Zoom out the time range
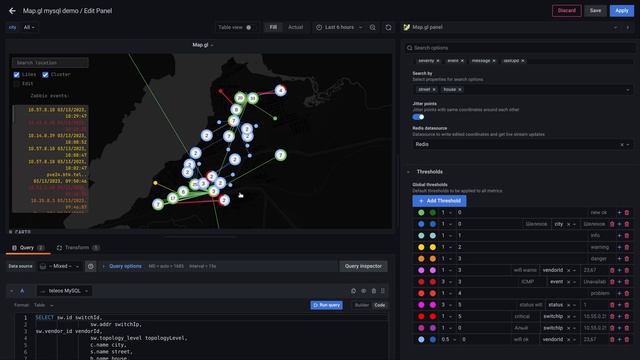The image size is (640, 360). pos(373,27)
